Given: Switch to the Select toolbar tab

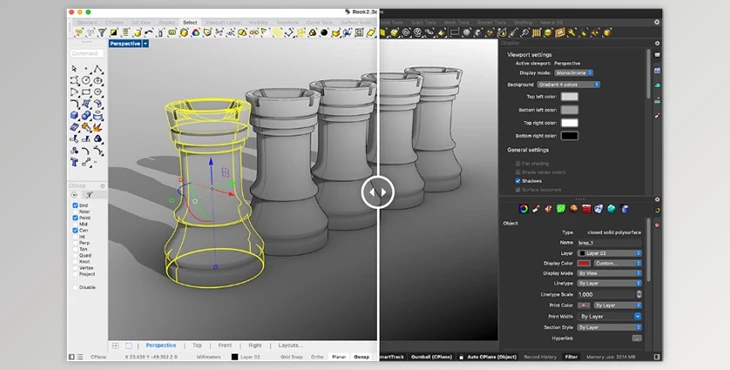Looking at the screenshot, I should click(x=190, y=22).
